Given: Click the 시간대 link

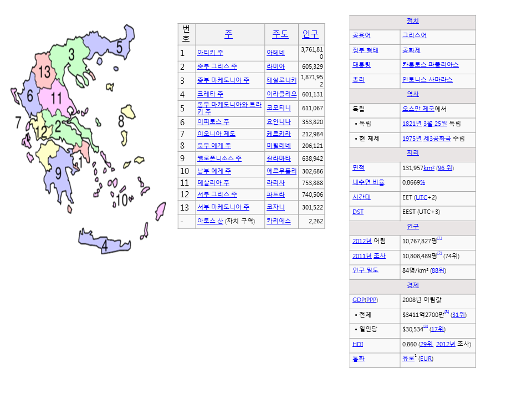Looking at the screenshot, I should (x=361, y=197).
